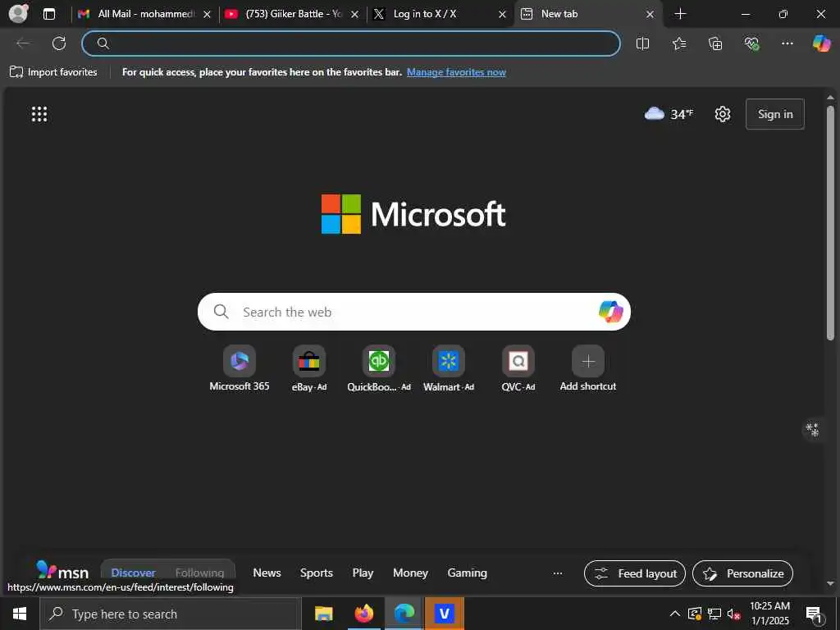Focus the browser address bar
Screen dimensions: 840x630
(351, 43)
